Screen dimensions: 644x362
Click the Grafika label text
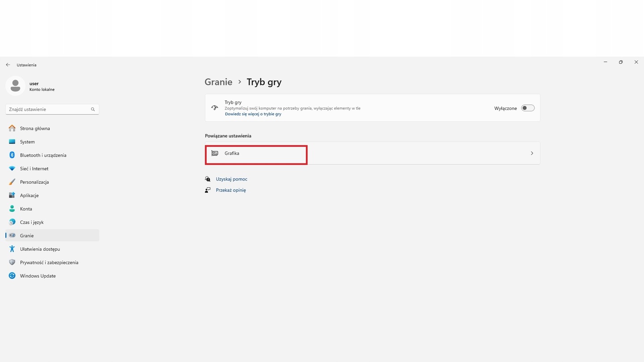click(232, 153)
